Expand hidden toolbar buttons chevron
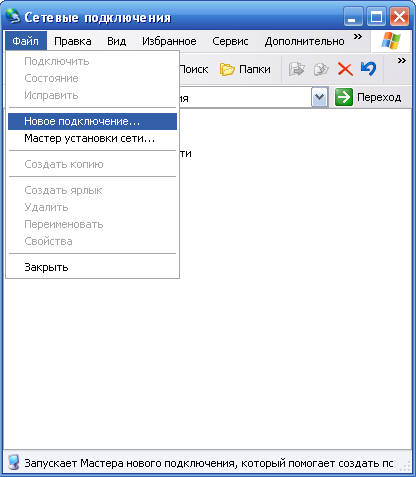Viewport: 416px width, 477px height. 402,60
